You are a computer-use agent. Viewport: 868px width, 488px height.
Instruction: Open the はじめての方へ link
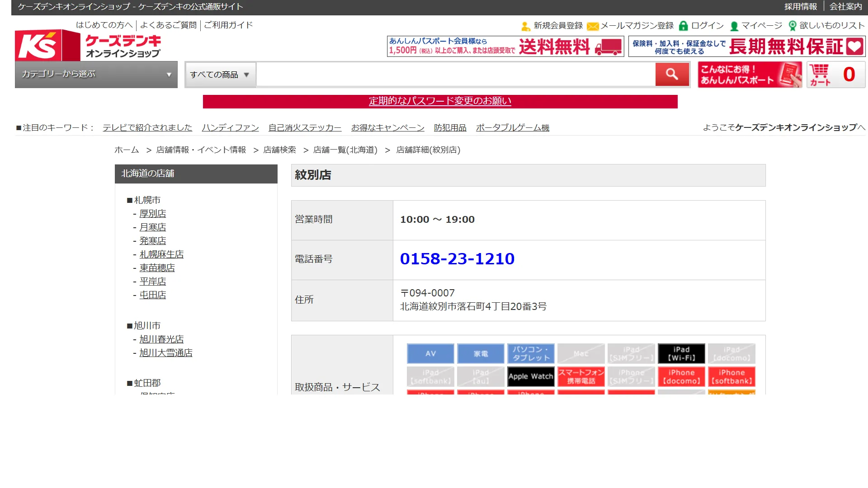coord(104,25)
